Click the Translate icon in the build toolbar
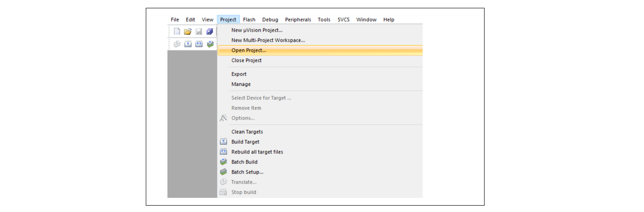644x212 pixels. click(x=177, y=44)
